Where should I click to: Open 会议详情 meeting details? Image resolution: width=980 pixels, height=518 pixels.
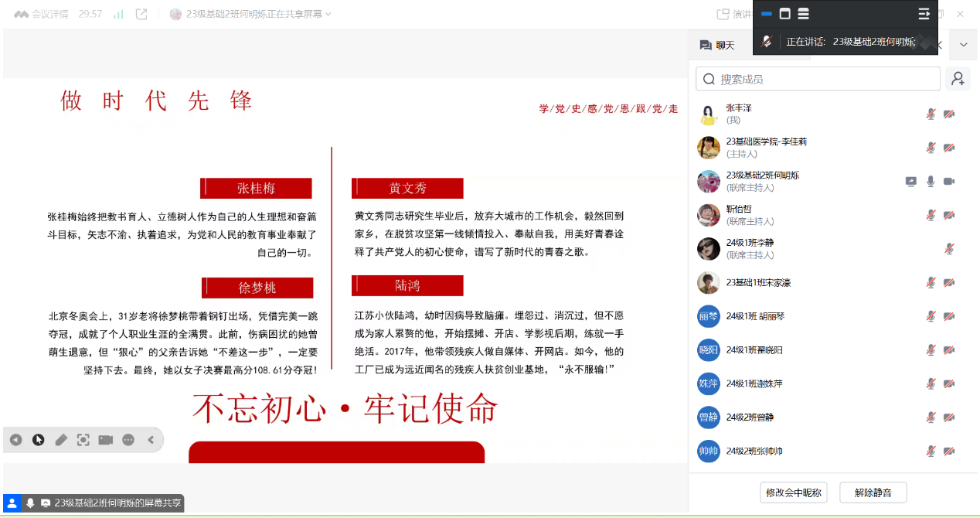pyautogui.click(x=42, y=14)
